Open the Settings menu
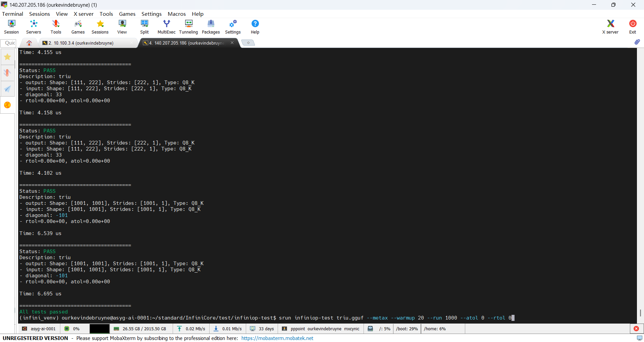 pos(152,14)
